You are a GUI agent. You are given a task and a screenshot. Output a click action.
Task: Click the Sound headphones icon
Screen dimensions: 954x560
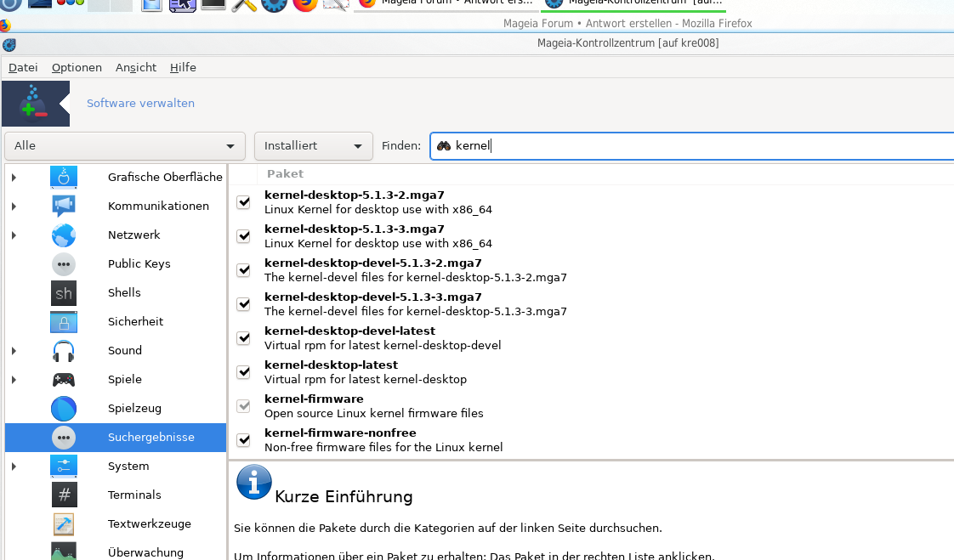pyautogui.click(x=63, y=351)
